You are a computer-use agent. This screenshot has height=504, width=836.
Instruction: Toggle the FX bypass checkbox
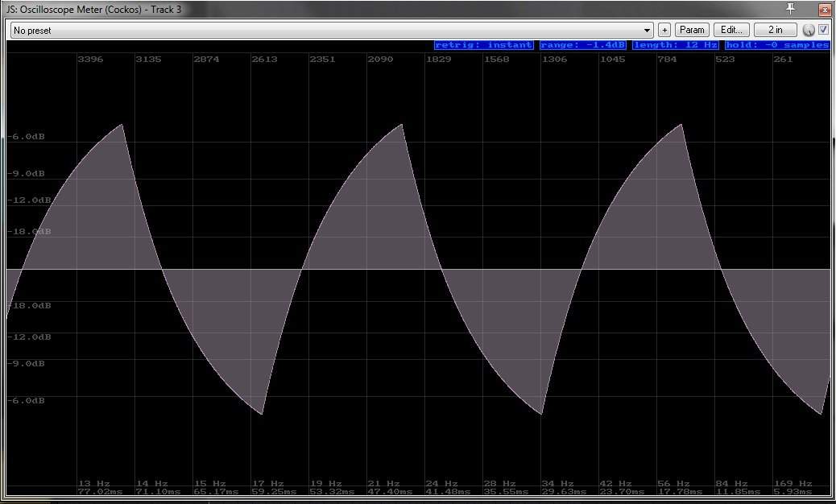[824, 30]
